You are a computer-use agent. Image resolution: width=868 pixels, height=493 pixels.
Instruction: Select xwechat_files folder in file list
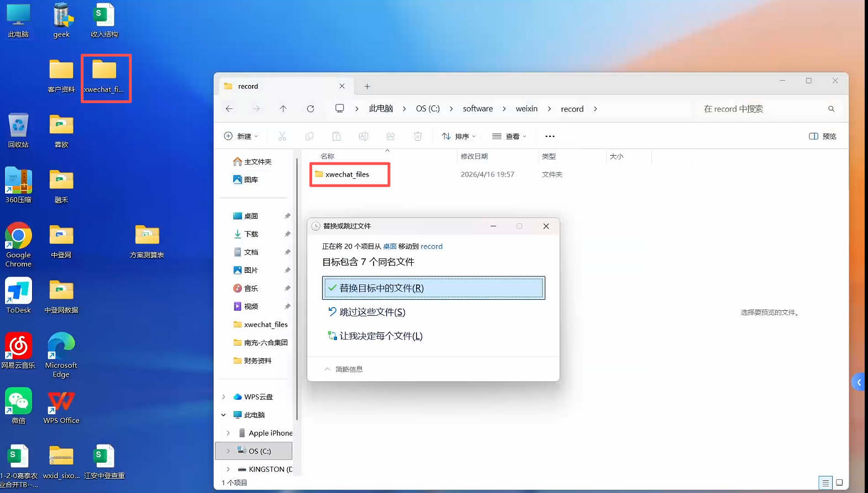[347, 174]
